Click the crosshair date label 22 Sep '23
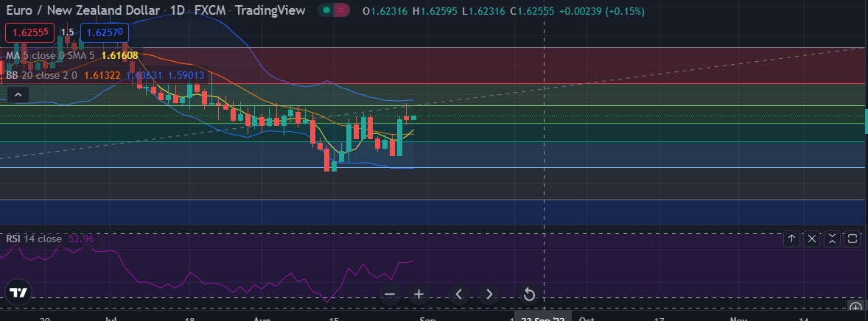Screen dimensions: 868x321 point(543,317)
